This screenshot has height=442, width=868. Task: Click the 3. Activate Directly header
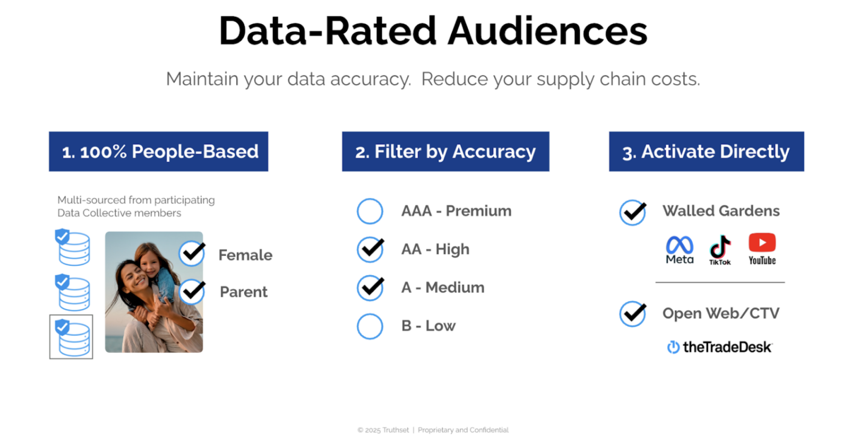click(706, 151)
